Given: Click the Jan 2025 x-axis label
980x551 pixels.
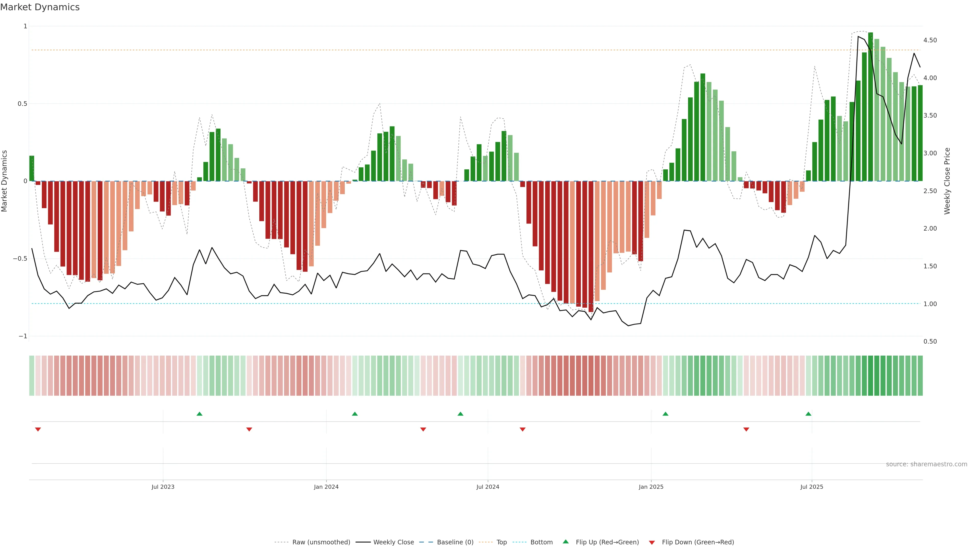Looking at the screenshot, I should [x=651, y=487].
